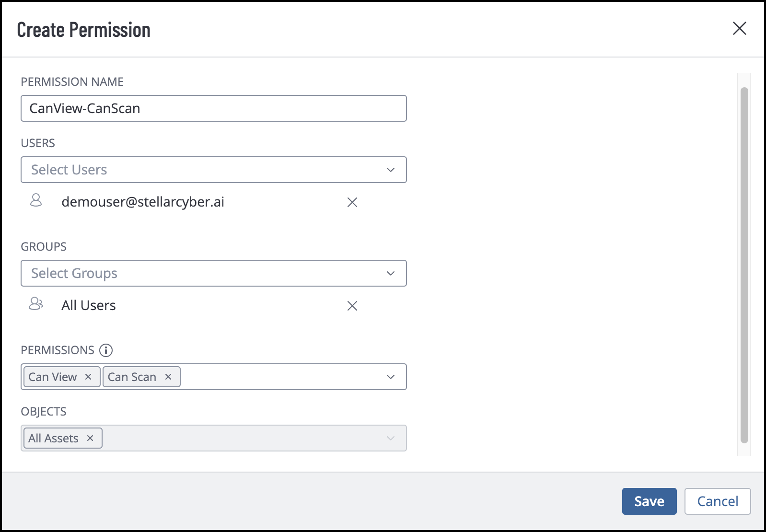Viewport: 766px width, 532px height.
Task: Click the Can Scan tag label
Action: tap(132, 377)
